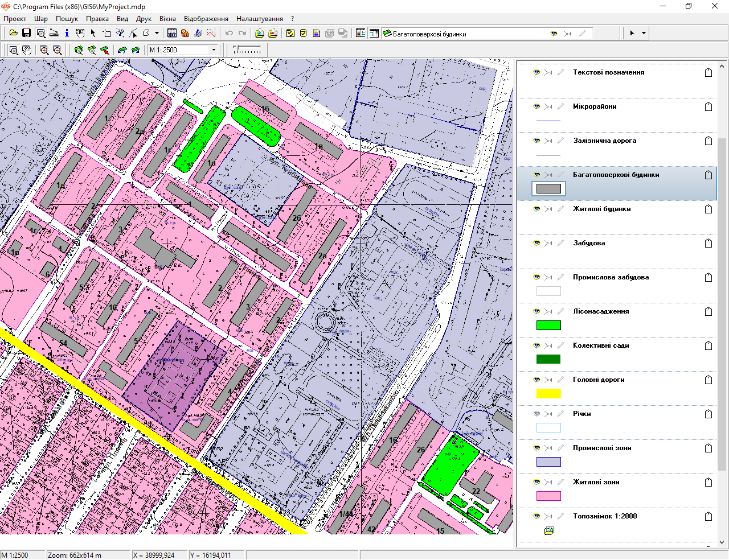The image size is (729, 560).
Task: Open dropdown arrow next to shape drawing tool
Action: 157,33
